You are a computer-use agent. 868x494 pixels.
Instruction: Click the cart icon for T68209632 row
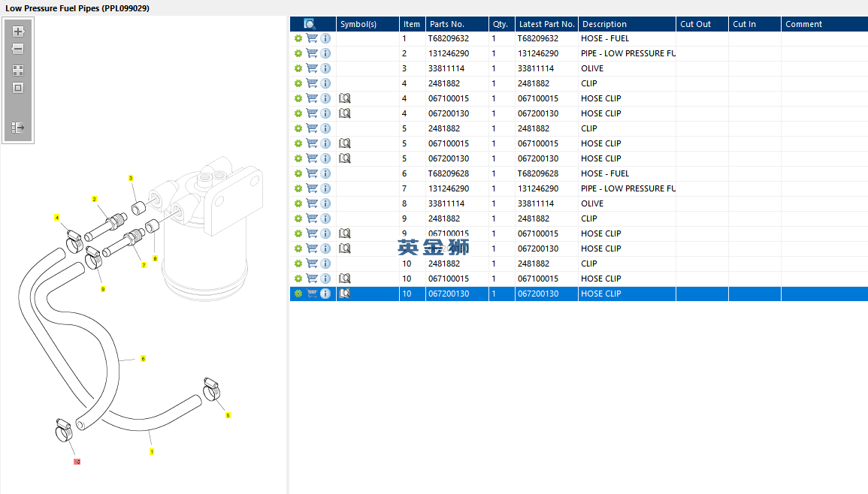coord(312,38)
